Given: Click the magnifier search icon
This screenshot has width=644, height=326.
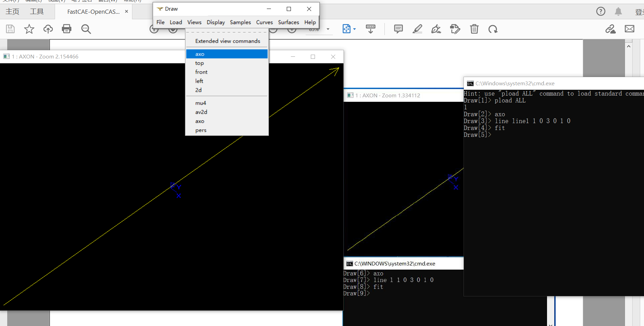Looking at the screenshot, I should (86, 29).
